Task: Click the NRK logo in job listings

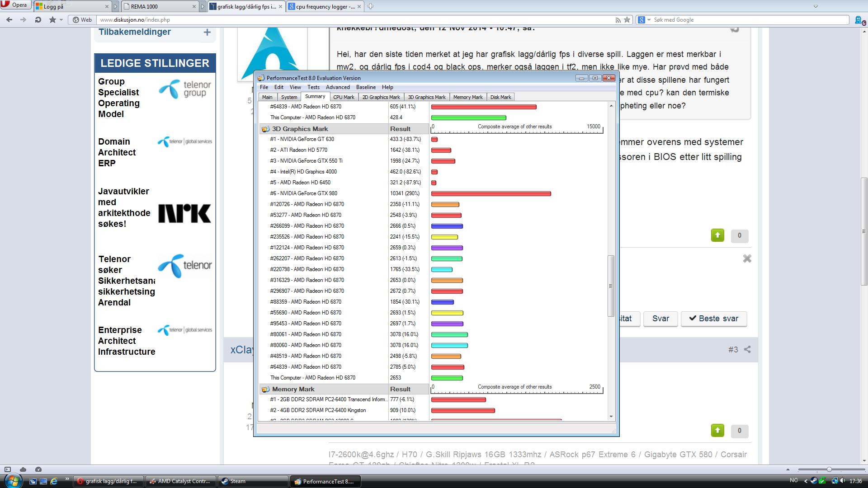Action: pyautogui.click(x=184, y=213)
